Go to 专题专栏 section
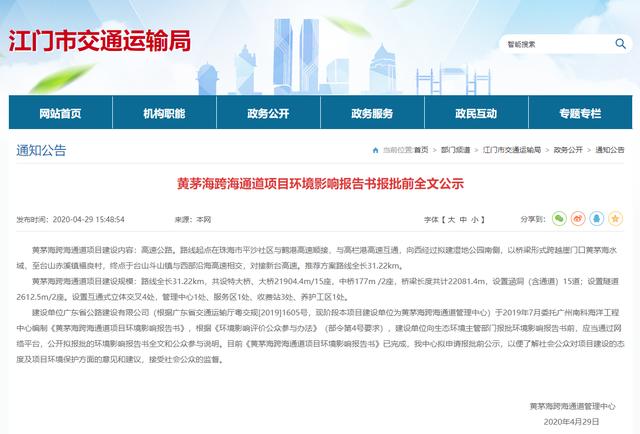The height and width of the screenshot is (434, 640). (x=582, y=112)
